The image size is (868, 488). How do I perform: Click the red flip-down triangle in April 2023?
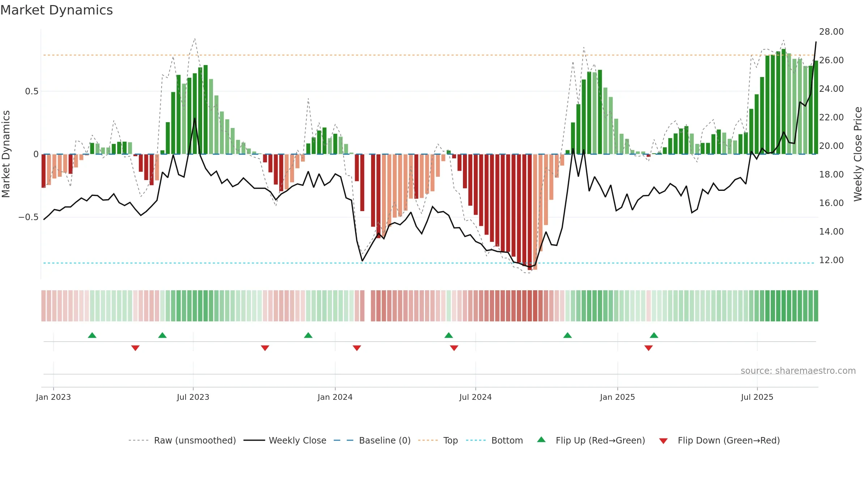(x=135, y=348)
